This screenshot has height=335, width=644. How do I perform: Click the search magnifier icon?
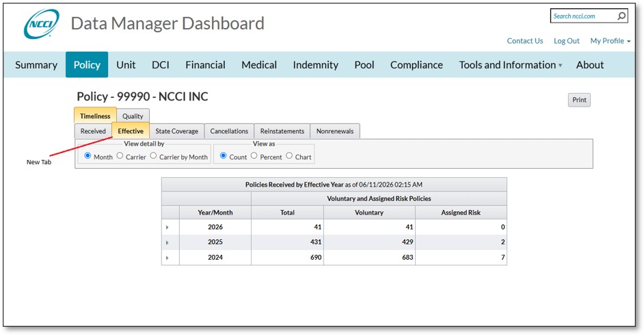coord(621,16)
